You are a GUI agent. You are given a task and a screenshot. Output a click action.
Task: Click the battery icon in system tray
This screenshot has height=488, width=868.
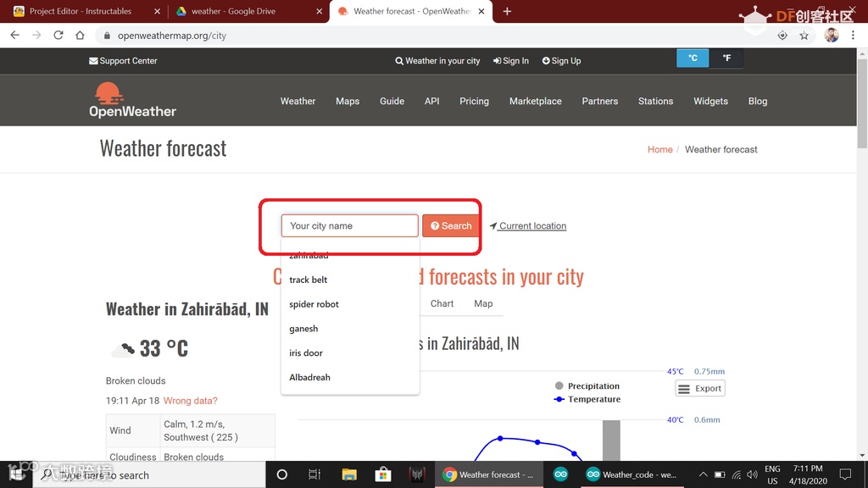tap(720, 474)
